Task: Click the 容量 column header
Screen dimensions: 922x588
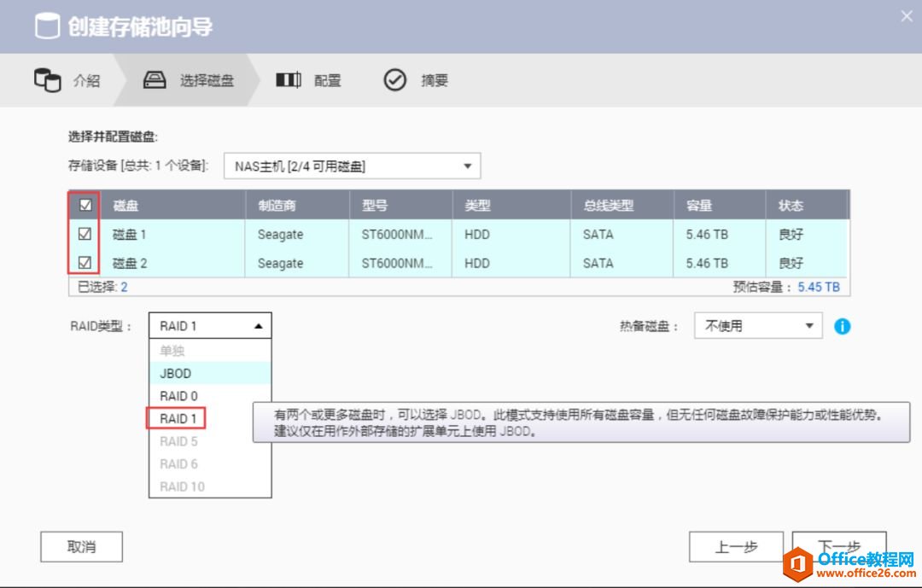Action: click(x=698, y=206)
